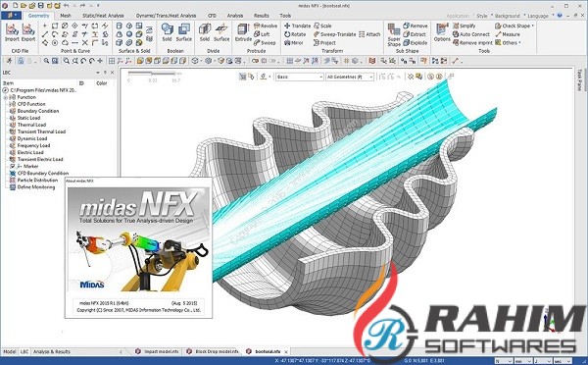Select Thermal Load tree item
This screenshot has height=365, width=588.
(31, 125)
